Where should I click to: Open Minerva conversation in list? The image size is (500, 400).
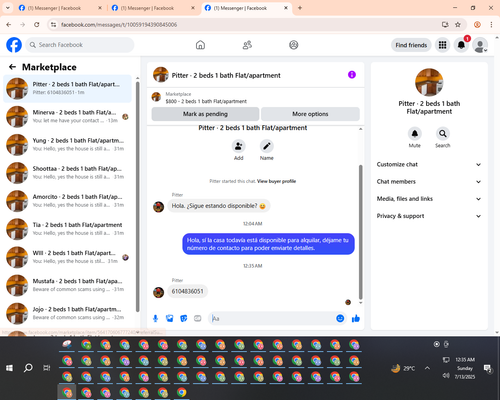pyautogui.click(x=67, y=117)
